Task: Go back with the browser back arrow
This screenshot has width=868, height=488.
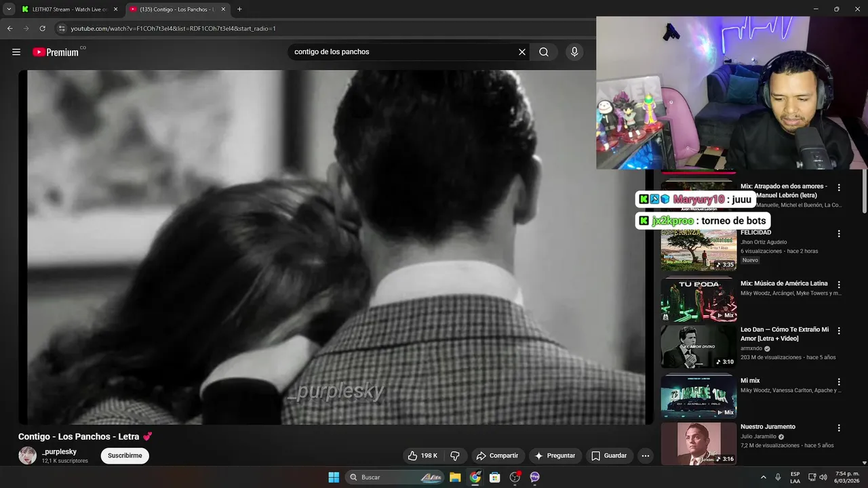Action: coord(9,28)
